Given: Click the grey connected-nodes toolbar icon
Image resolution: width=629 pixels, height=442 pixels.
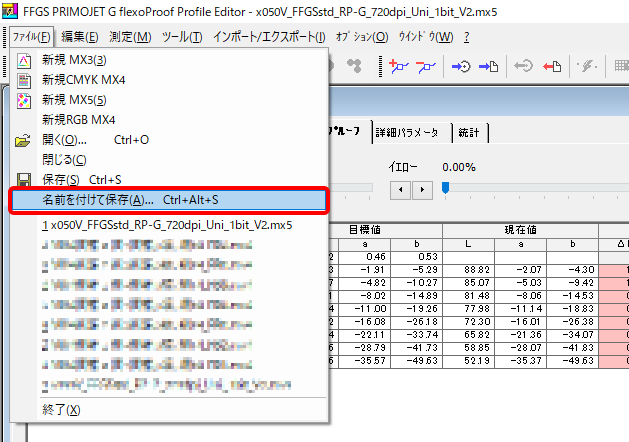Looking at the screenshot, I should click(x=354, y=65).
